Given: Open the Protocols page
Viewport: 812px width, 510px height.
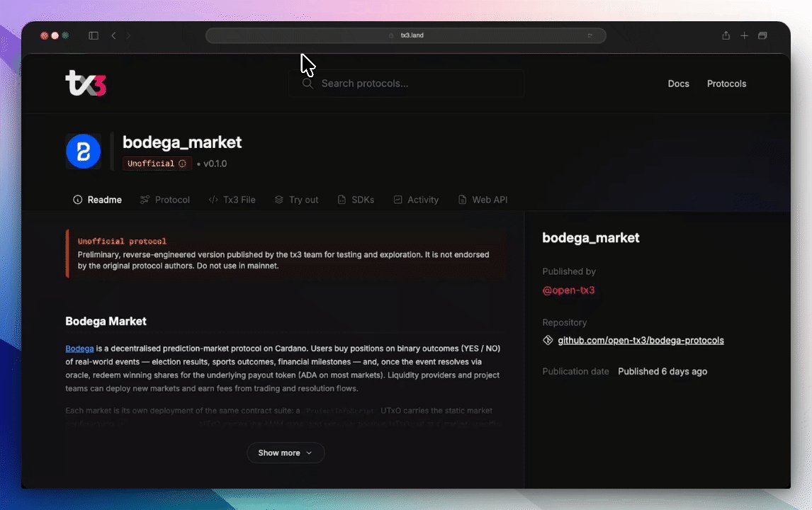Looking at the screenshot, I should pos(726,84).
